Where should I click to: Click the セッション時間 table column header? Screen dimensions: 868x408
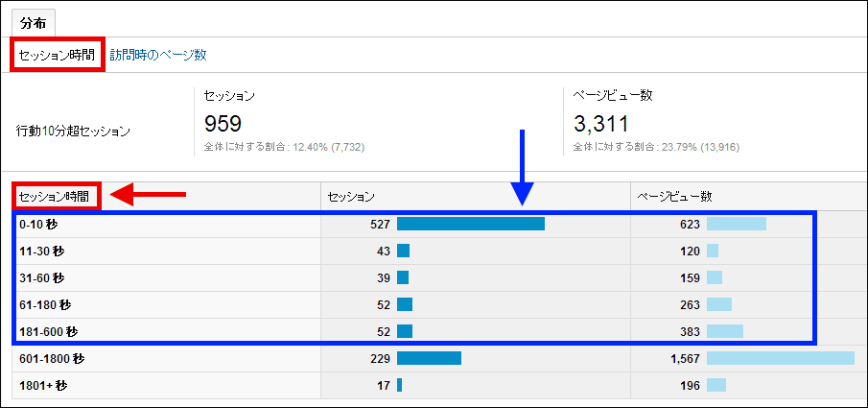(x=58, y=196)
